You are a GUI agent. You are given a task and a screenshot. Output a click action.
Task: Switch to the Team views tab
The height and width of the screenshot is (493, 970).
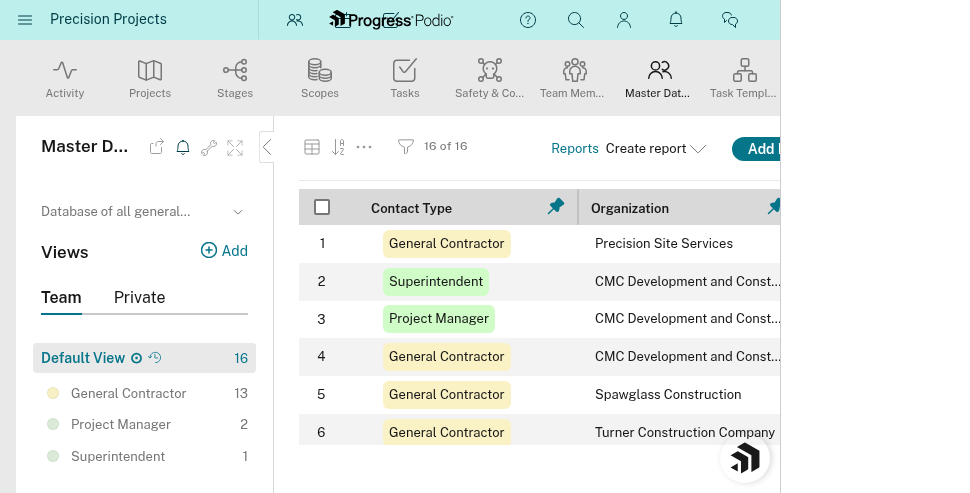[x=61, y=298]
